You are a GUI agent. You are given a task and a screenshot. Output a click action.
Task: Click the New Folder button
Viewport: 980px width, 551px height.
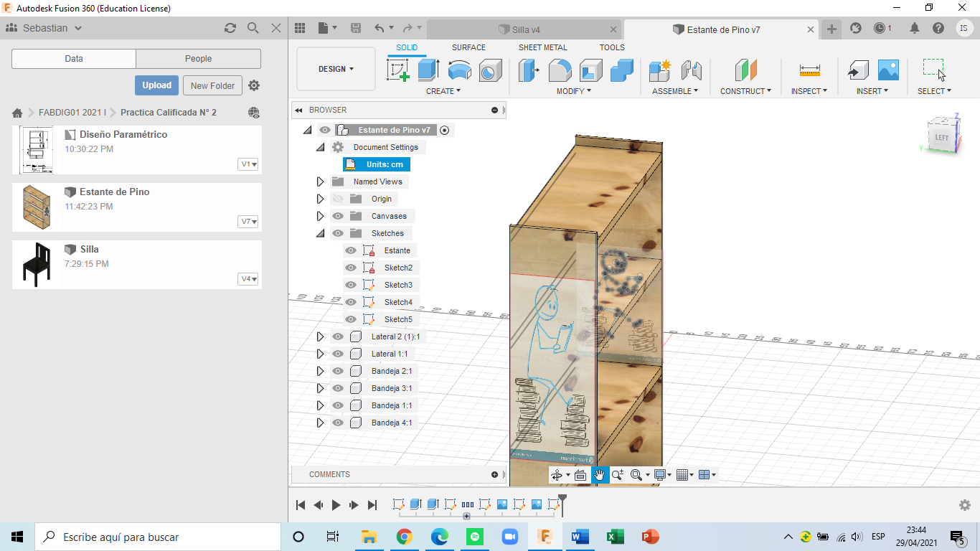pos(212,85)
